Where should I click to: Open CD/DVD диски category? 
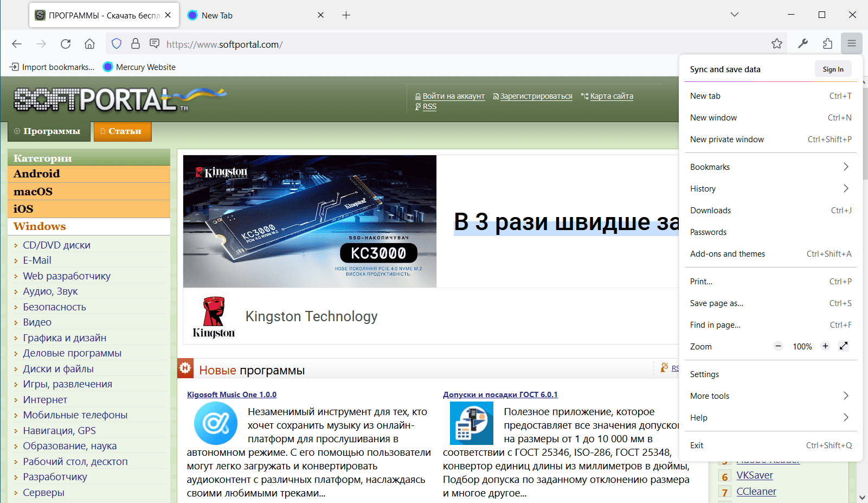click(56, 245)
